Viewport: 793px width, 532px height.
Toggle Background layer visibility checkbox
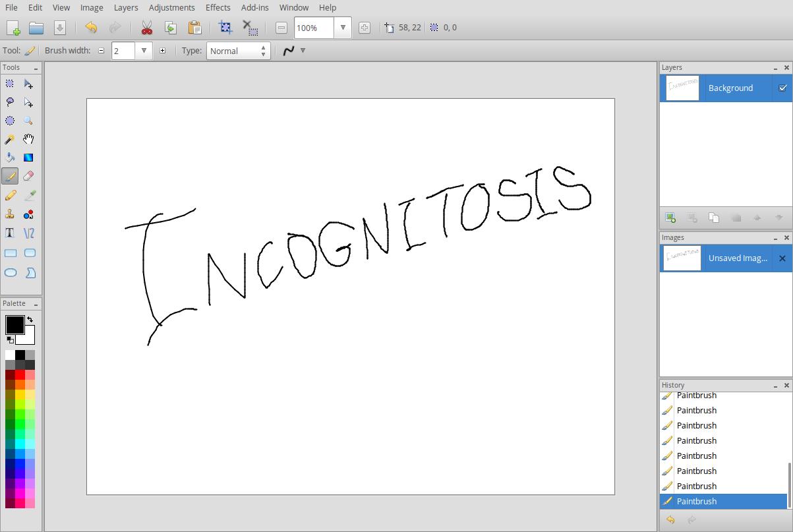(x=782, y=88)
